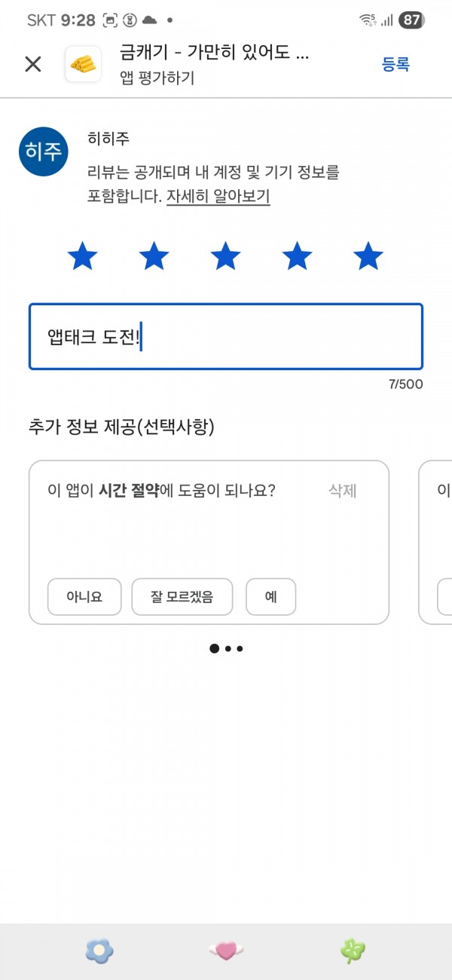The height and width of the screenshot is (980, 452).
Task: Select the third rating star
Action: tap(225, 256)
